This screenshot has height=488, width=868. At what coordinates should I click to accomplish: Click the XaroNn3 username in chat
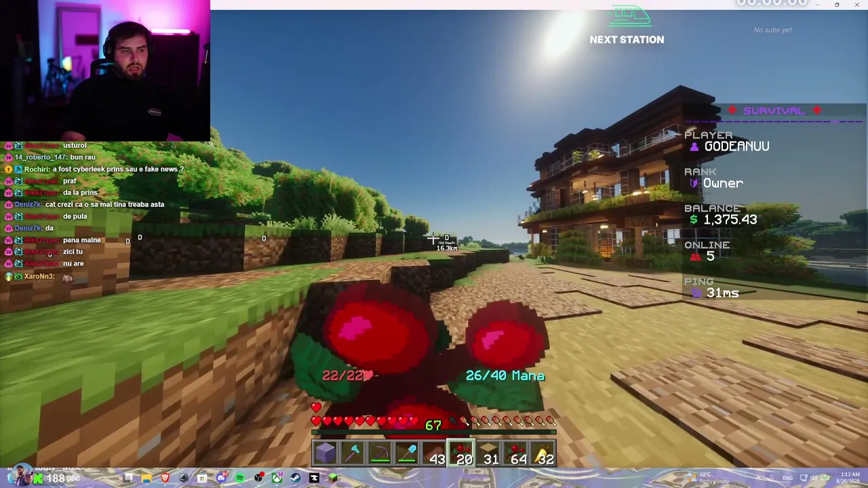(x=39, y=277)
